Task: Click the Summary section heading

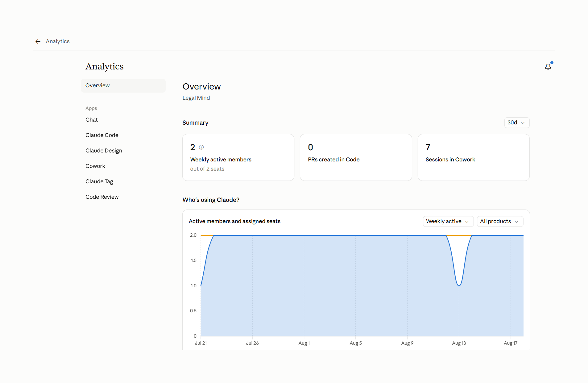Action: point(195,123)
